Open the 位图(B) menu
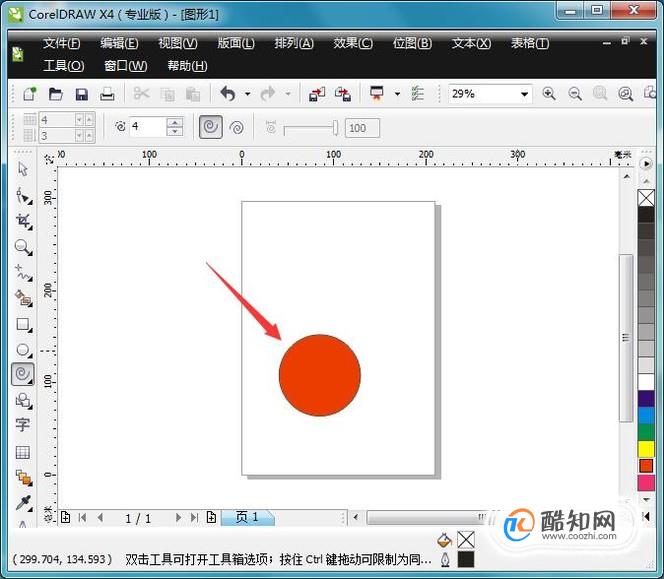 click(412, 43)
